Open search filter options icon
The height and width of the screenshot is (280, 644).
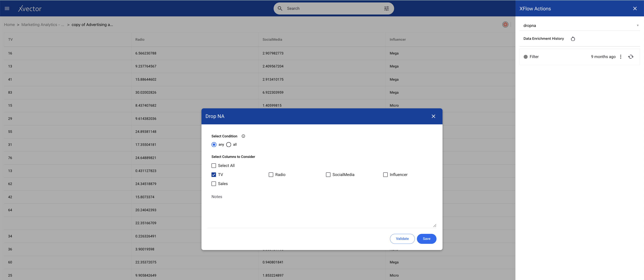coord(386,8)
